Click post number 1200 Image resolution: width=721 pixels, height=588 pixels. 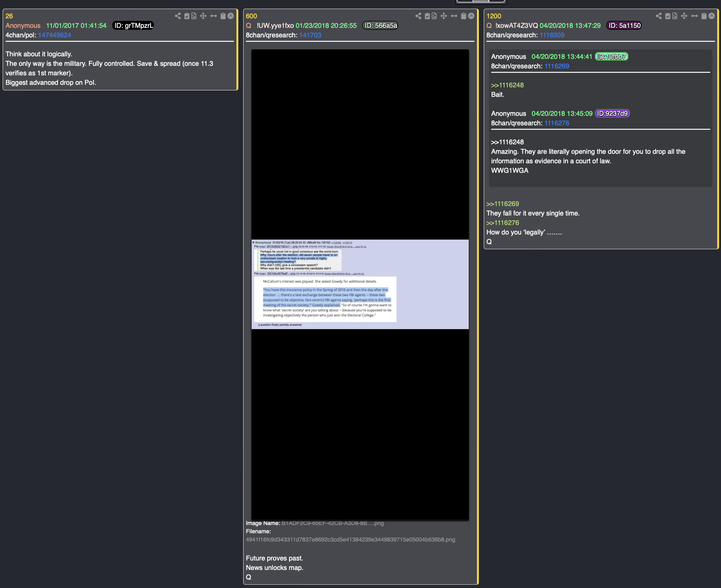(494, 16)
